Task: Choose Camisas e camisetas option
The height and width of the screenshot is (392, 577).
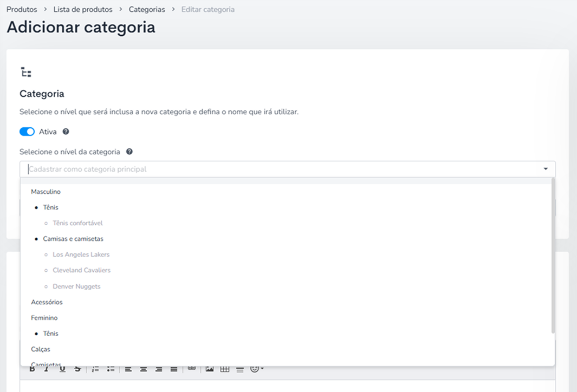Action: (73, 239)
